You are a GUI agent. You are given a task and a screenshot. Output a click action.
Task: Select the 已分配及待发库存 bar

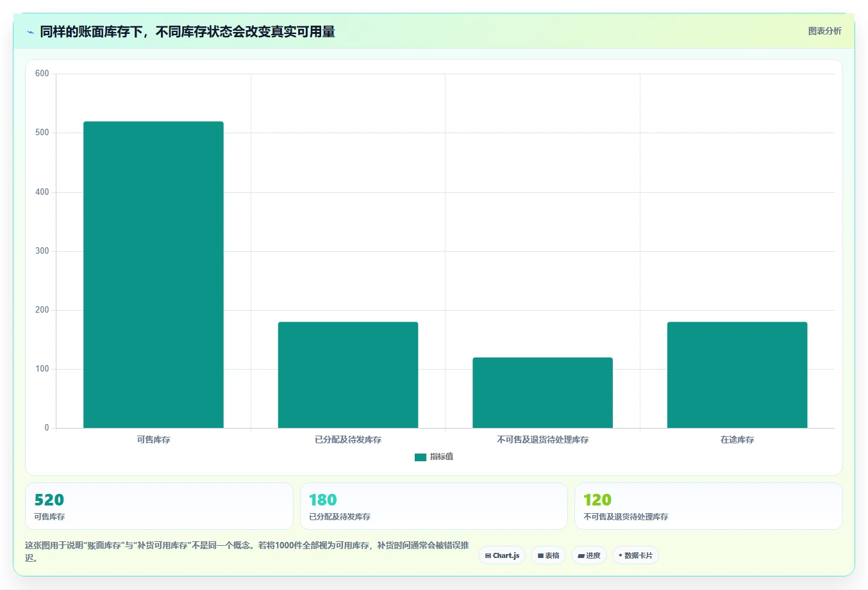(x=348, y=375)
